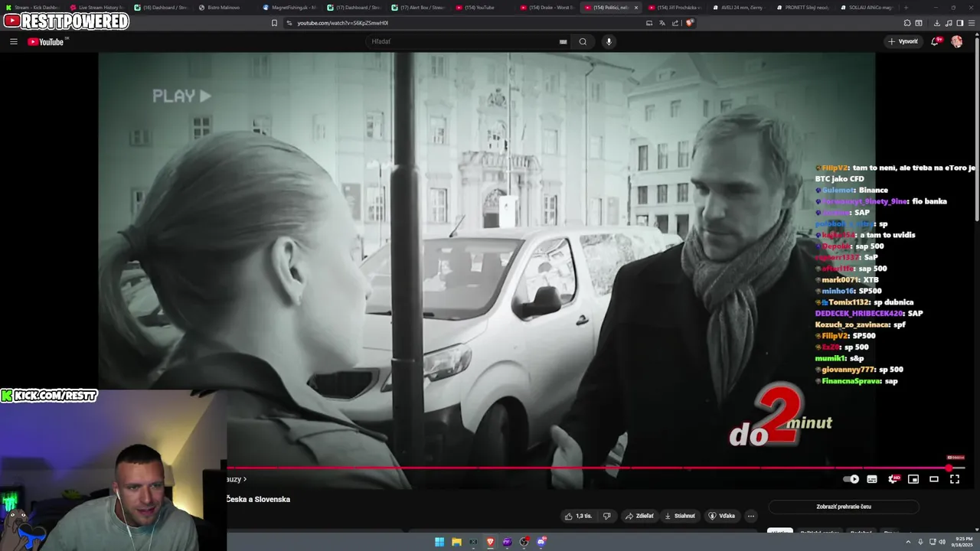
Task: Open the taskbar clock showing 9:25 PM
Action: tap(963, 542)
